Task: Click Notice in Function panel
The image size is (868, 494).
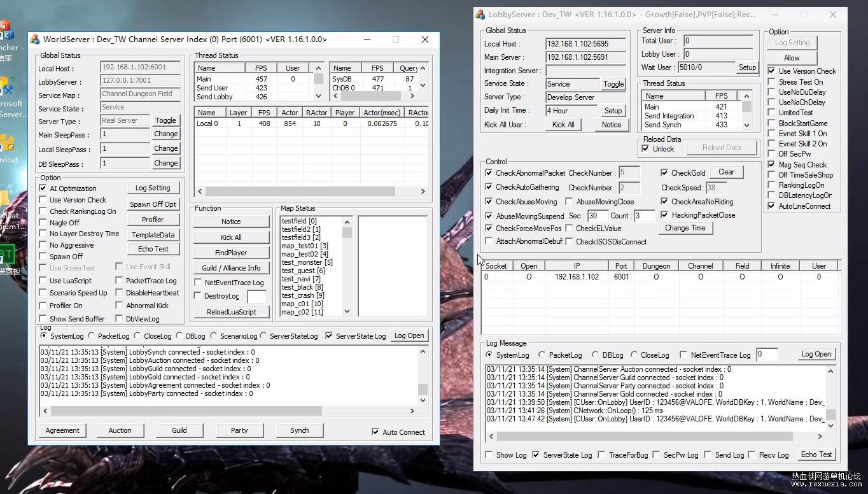Action: tap(231, 222)
